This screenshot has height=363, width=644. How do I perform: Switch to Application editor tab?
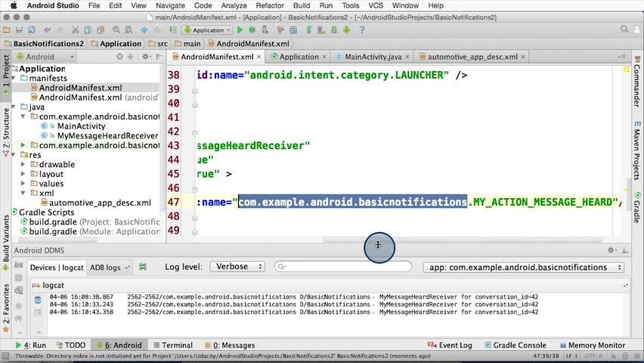(x=299, y=57)
